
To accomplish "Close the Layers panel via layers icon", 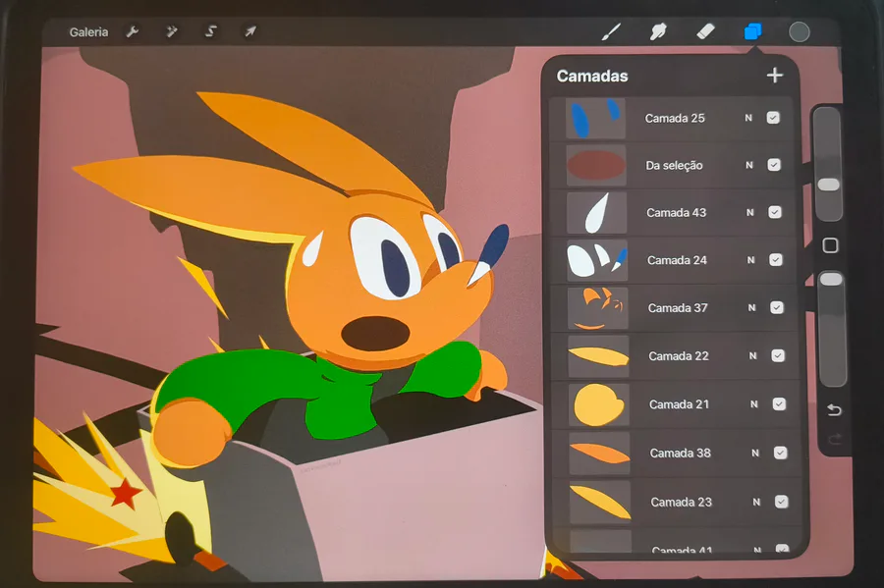I will tap(752, 31).
